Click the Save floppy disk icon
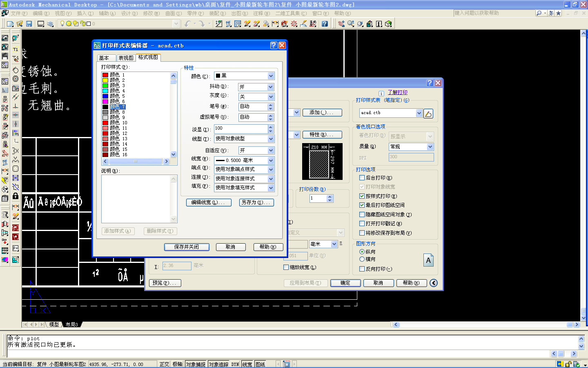The image size is (588, 368). 29,24
